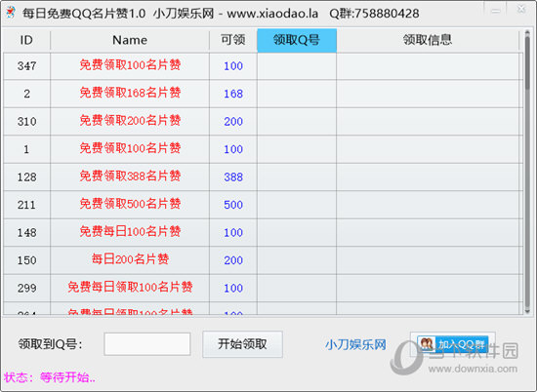Image resolution: width=537 pixels, height=392 pixels.
Task: Click 免费领取168名片赞 entry
Action: point(130,93)
